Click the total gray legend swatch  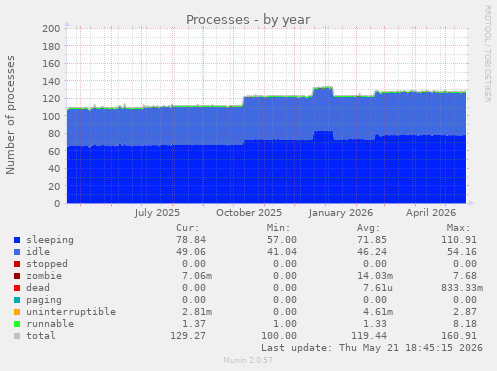17,336
